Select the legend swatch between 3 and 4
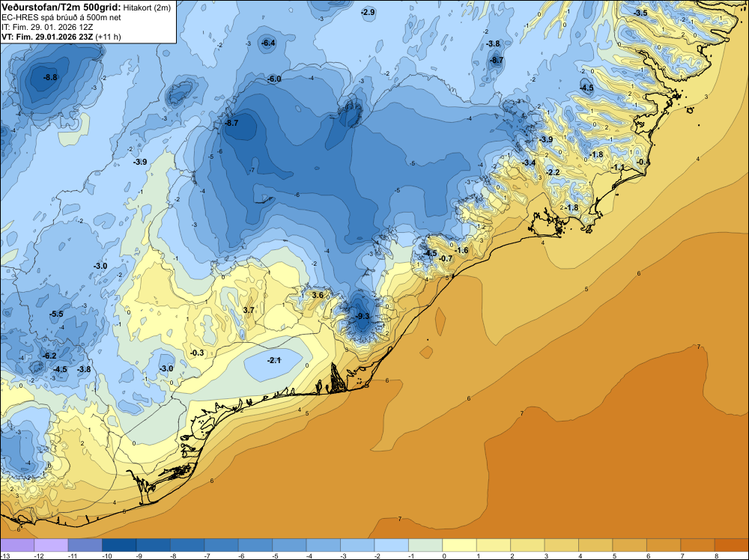This screenshot has height=560, width=749. click(562, 545)
